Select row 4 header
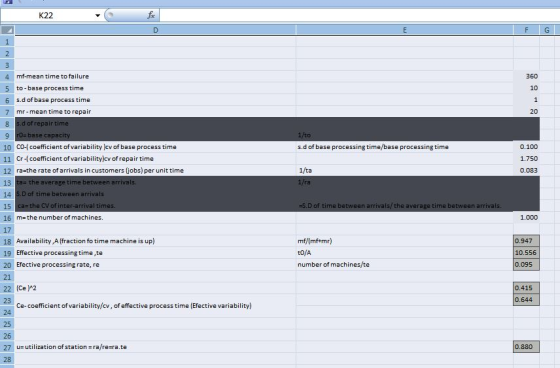 click(x=7, y=76)
